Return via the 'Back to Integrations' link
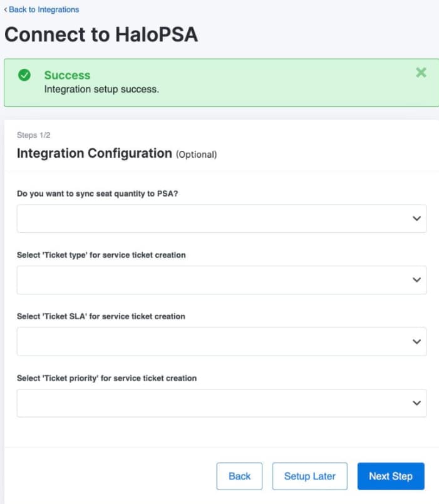 [x=44, y=9]
